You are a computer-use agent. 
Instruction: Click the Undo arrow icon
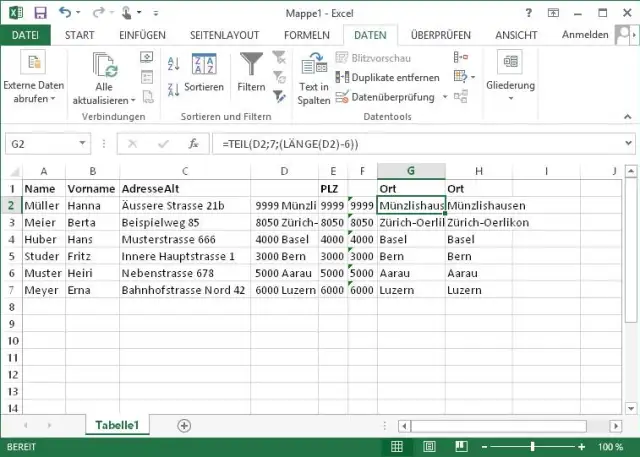(x=65, y=12)
